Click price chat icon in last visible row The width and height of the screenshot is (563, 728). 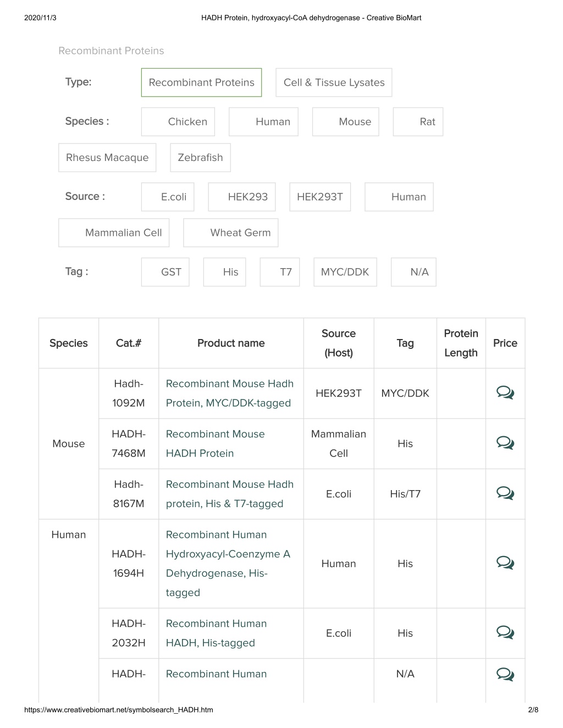505,674
